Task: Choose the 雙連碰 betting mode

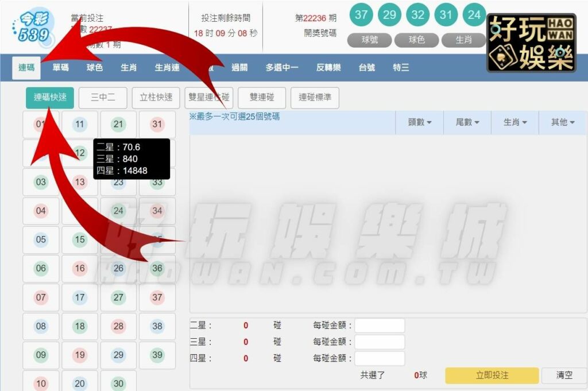Action: click(262, 98)
